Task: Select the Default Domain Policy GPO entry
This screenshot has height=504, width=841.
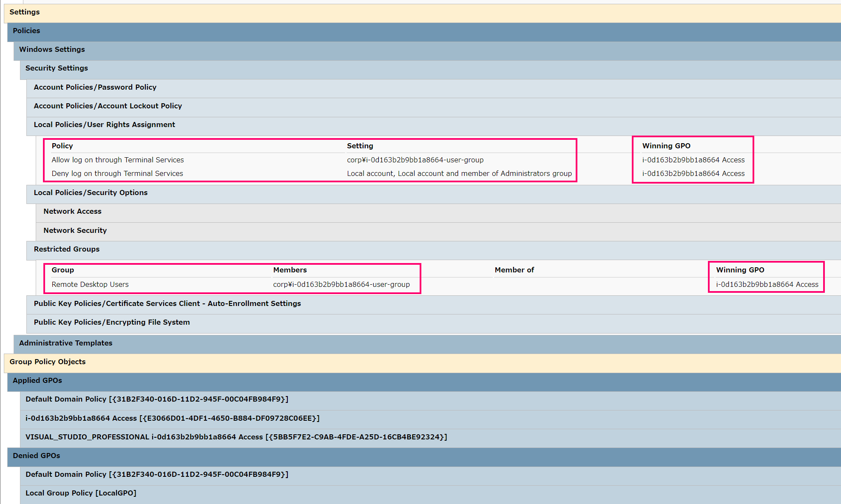Action: click(157, 399)
